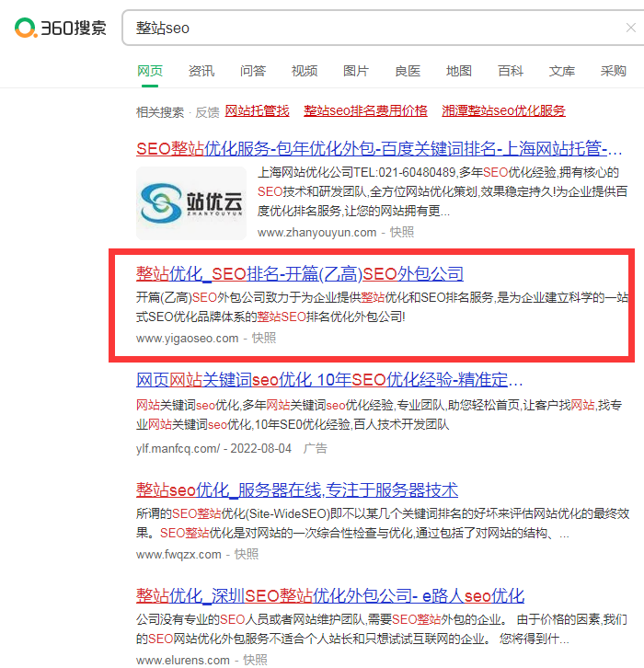
Task: Open result 整站优化_SEO排名-开篇(乙高)SEO外包公司
Action: [300, 273]
